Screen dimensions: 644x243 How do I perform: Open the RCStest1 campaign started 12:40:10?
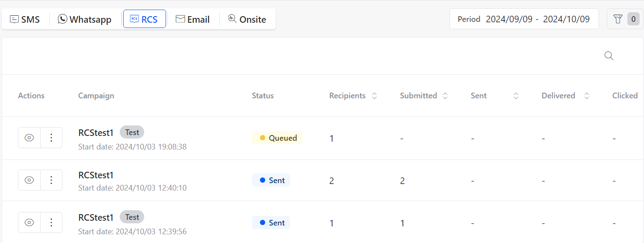click(x=96, y=175)
